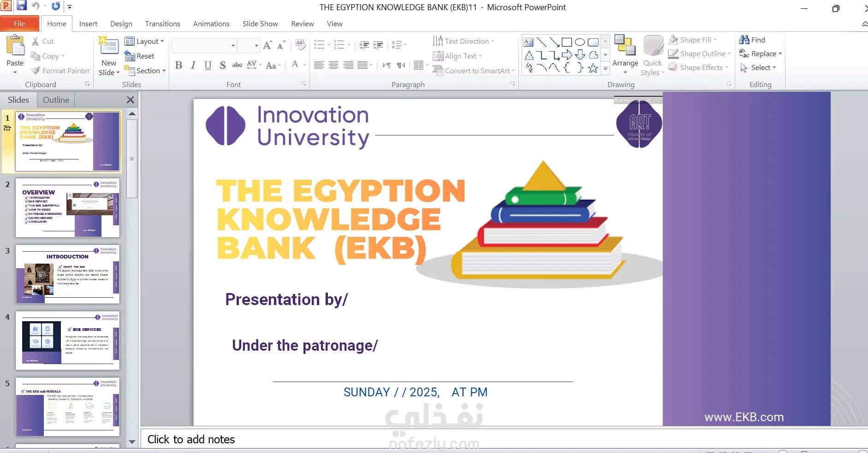This screenshot has height=453, width=868.
Task: Switch to the Outline pane tab
Action: point(56,100)
